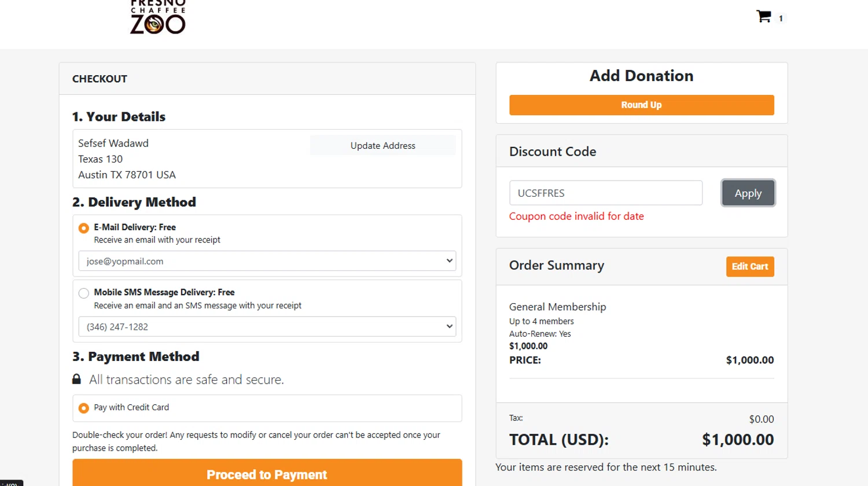The image size is (868, 486).
Task: Click the Update Address button
Action: coord(382,145)
